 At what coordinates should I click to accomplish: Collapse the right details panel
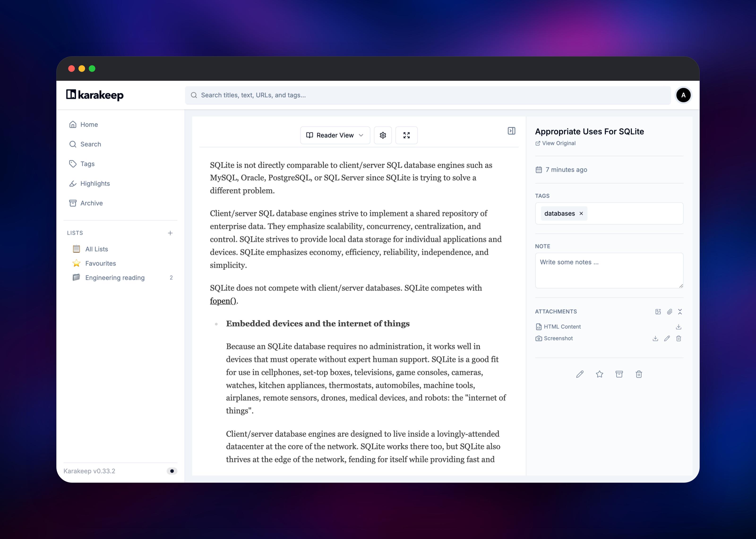pos(511,131)
